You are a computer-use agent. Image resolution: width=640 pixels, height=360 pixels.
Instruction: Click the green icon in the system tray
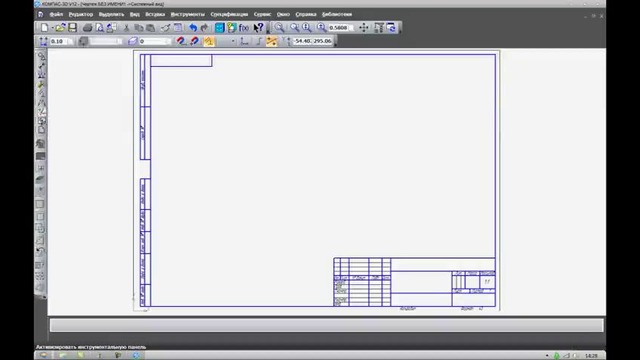pyautogui.click(x=556, y=356)
